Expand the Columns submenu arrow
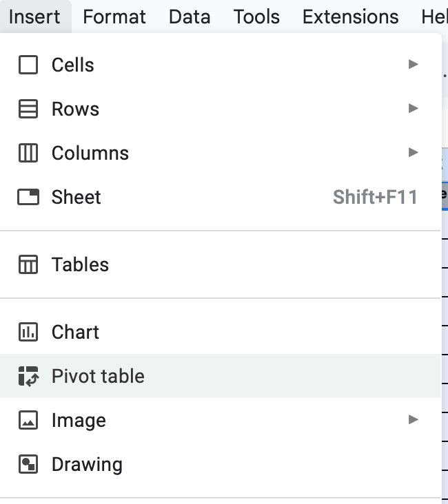 (x=413, y=153)
